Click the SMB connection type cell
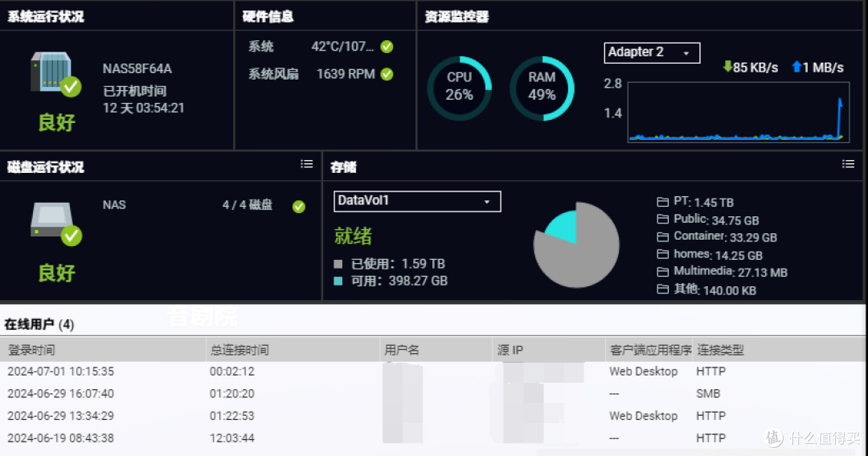The image size is (868, 456). click(x=708, y=393)
